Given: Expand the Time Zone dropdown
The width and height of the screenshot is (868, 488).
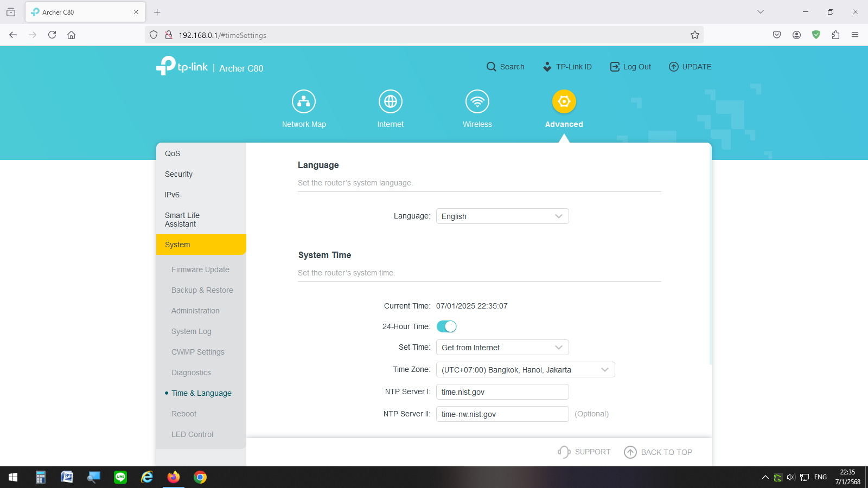Looking at the screenshot, I should click(525, 370).
